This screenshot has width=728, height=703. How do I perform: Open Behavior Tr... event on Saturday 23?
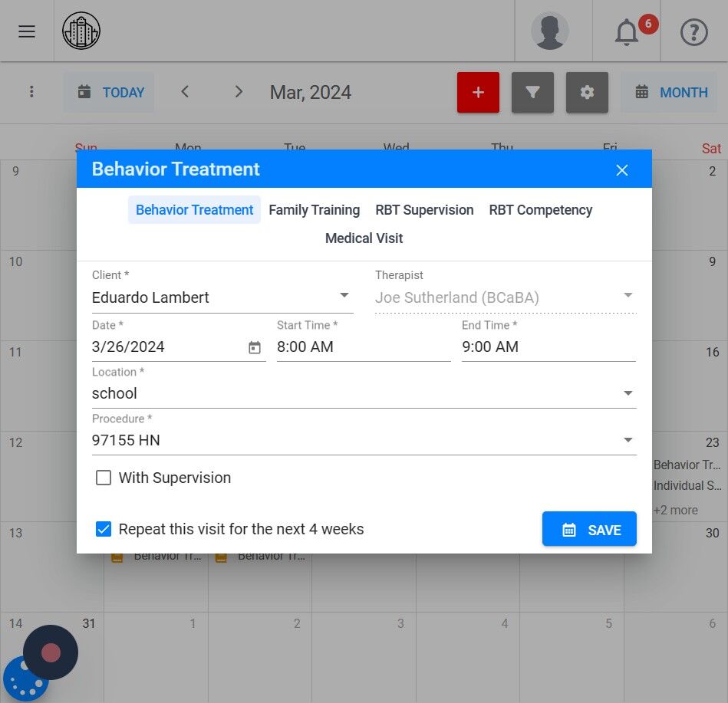pos(687,465)
